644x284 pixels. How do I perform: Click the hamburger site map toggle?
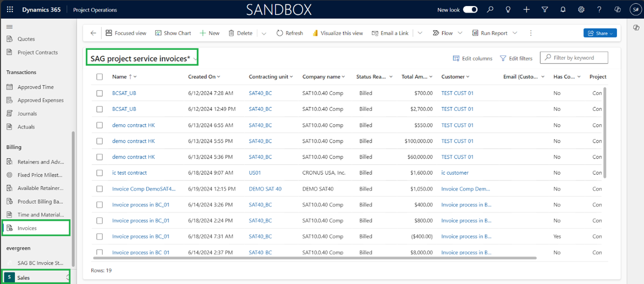[9, 27]
